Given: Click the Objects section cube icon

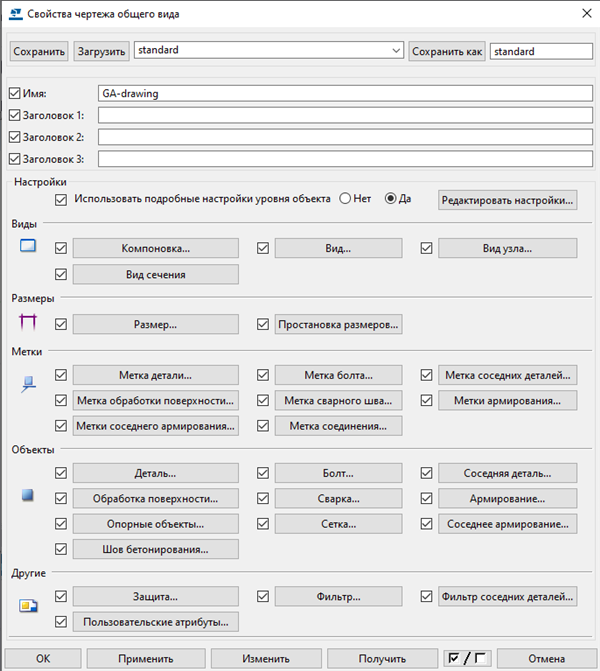Looking at the screenshot, I should click(28, 495).
